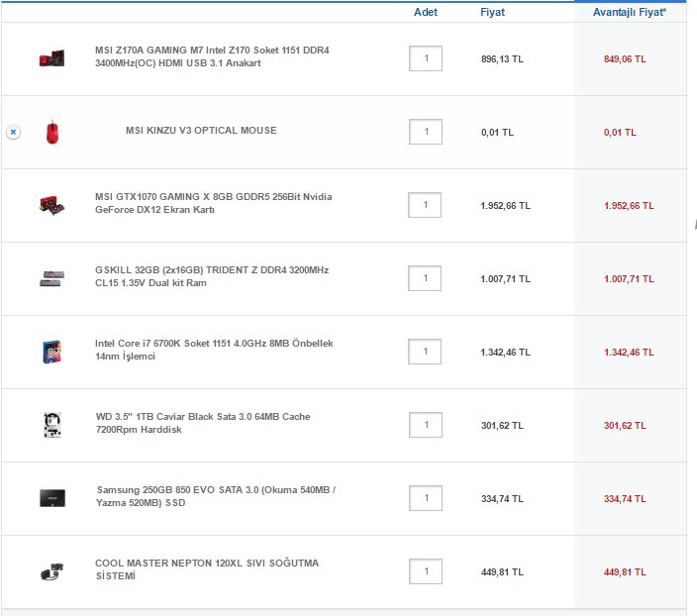Viewport: 697px width, 616px height.
Task: Click quantity field for MSI Z170A motherboard
Action: [426, 58]
